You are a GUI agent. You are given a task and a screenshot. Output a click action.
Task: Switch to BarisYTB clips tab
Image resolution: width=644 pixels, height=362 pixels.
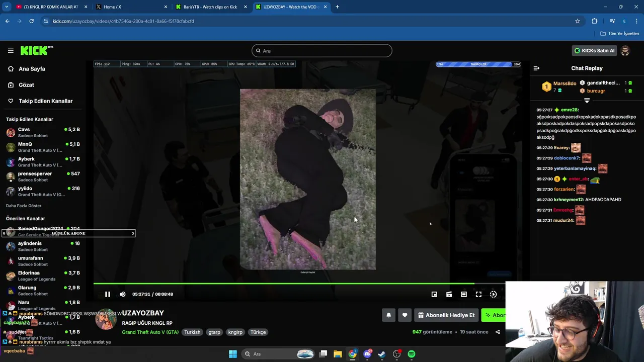210,7
